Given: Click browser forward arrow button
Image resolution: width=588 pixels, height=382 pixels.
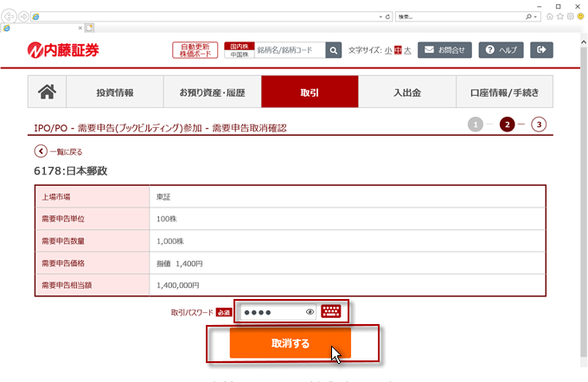Looking at the screenshot, I should click(x=23, y=16).
